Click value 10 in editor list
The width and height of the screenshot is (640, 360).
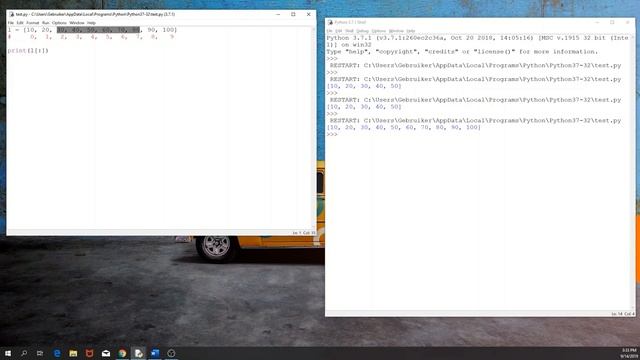(31, 30)
